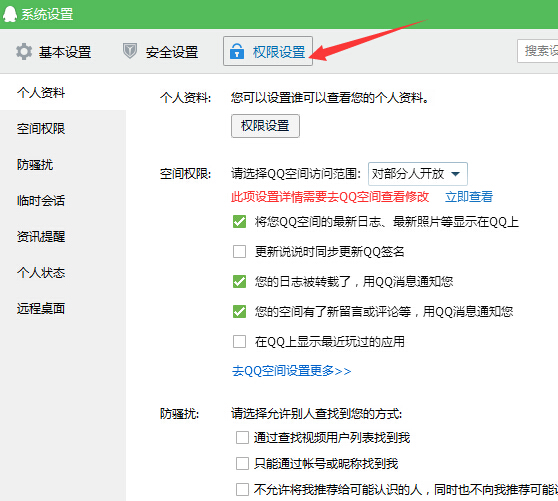
Task: Toggle 您的空间有了新留言或评论等 checkbox
Action: pos(239,312)
